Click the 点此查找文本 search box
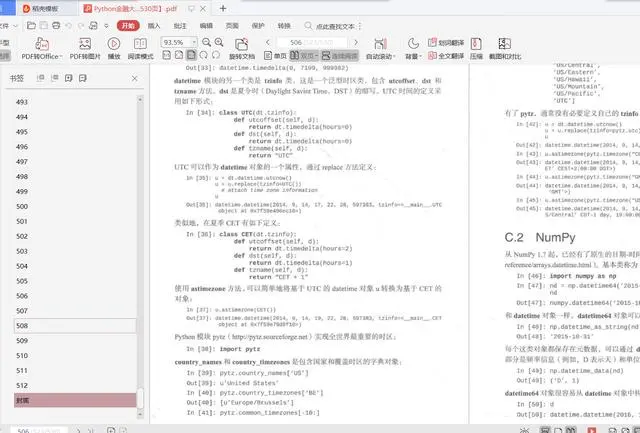 click(x=333, y=26)
